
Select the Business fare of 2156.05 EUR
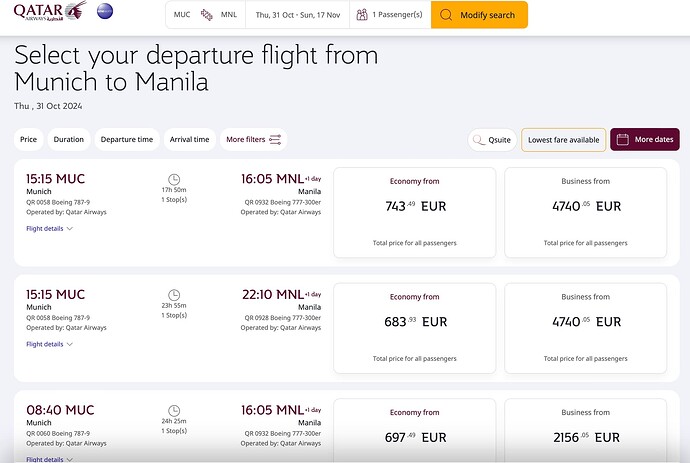click(x=585, y=429)
